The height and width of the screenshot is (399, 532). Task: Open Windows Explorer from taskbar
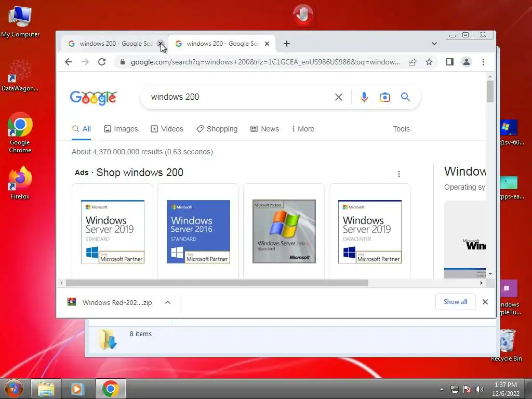pos(46,389)
